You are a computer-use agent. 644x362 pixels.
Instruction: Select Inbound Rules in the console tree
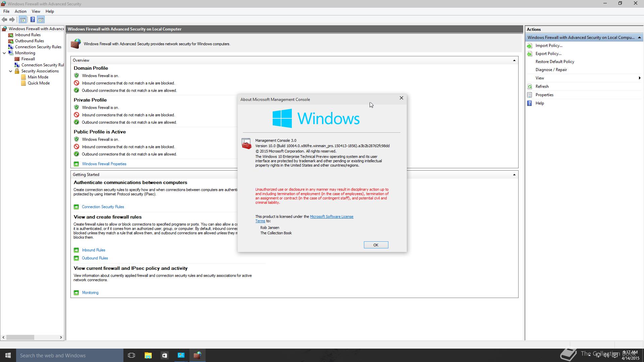pyautogui.click(x=28, y=35)
